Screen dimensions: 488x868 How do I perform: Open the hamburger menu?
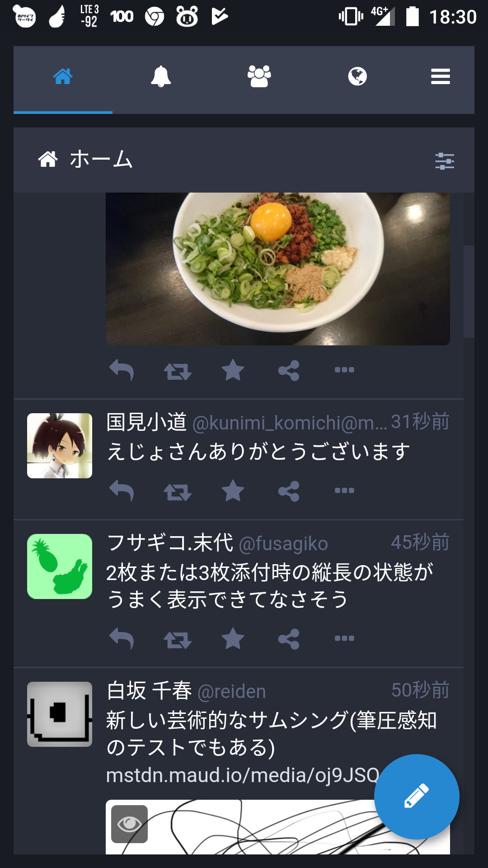point(441,76)
